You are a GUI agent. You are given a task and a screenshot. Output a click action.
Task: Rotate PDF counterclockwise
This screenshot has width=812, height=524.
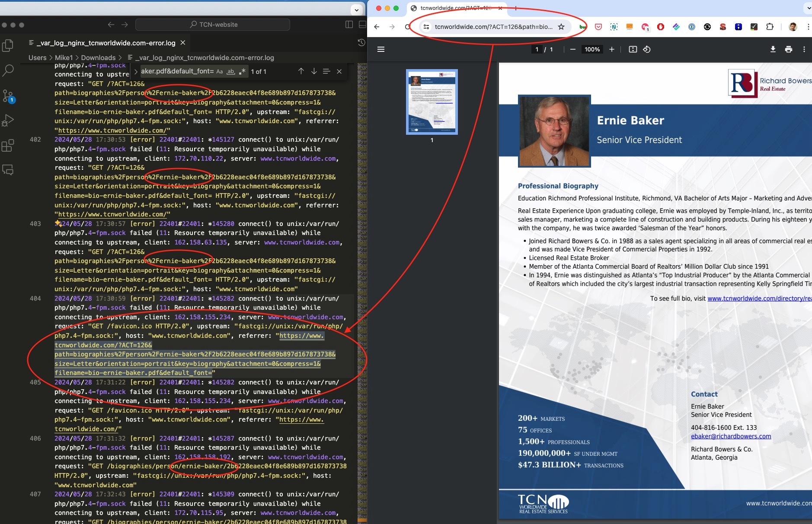click(x=647, y=49)
